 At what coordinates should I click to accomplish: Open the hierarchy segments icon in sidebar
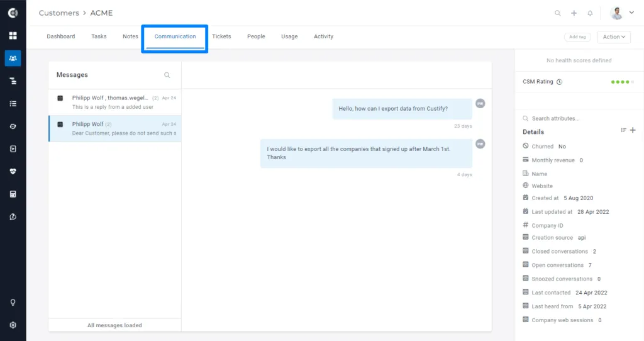coord(13,81)
